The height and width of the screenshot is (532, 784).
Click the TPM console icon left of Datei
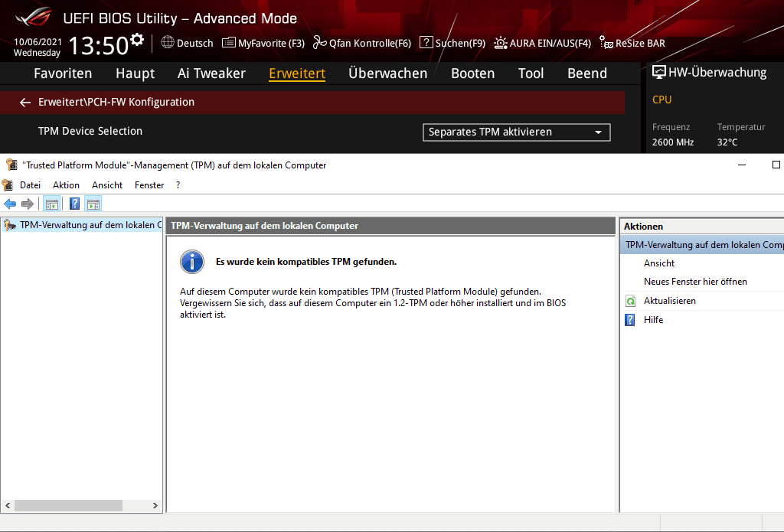click(7, 185)
